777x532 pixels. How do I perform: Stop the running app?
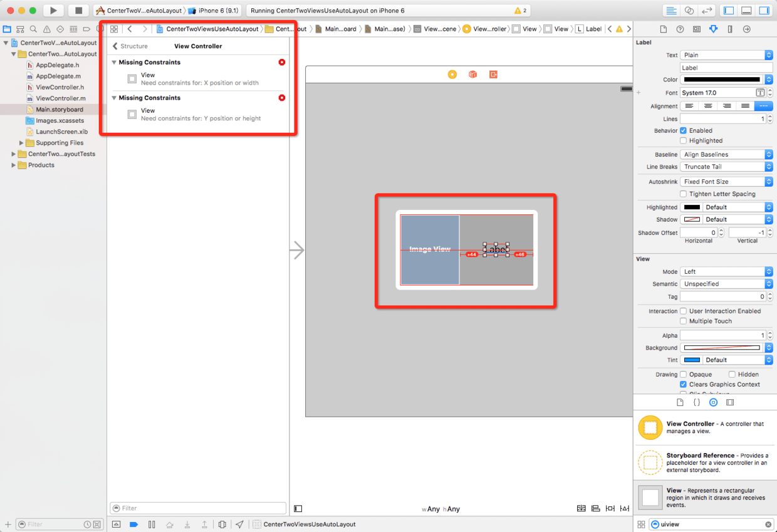click(78, 11)
